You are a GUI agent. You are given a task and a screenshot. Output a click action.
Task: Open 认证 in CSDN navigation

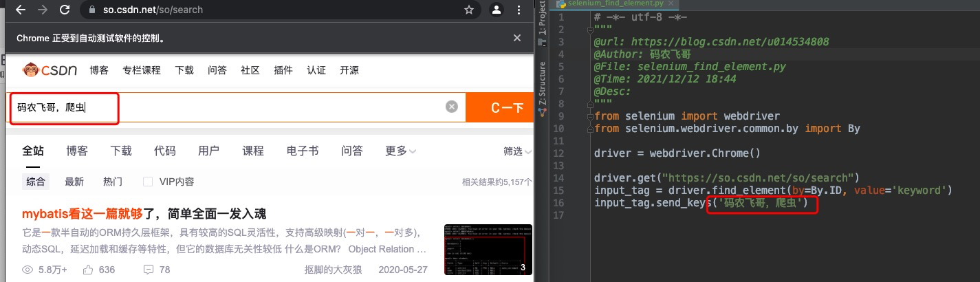(x=316, y=70)
